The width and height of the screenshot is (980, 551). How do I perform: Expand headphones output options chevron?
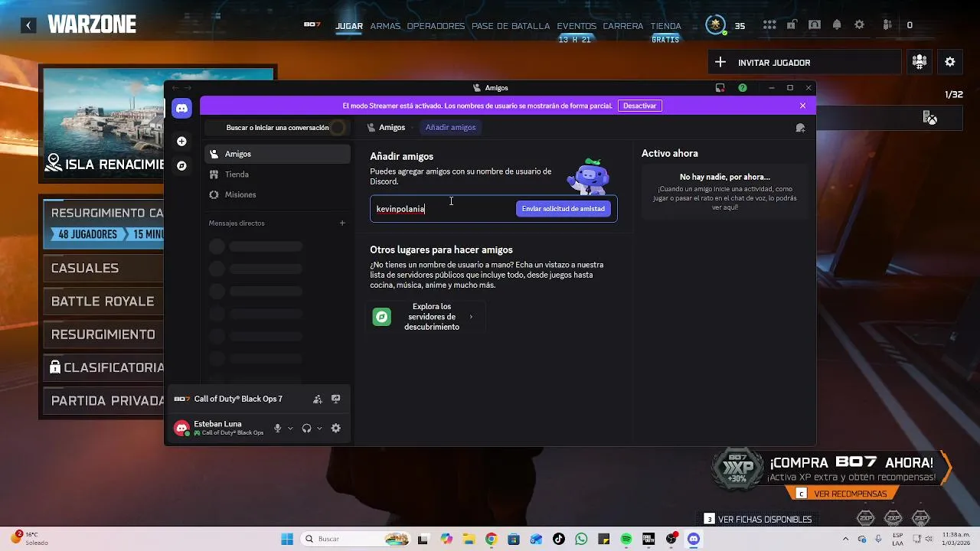pos(319,429)
